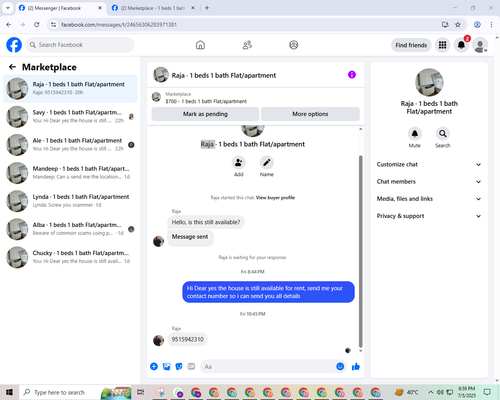This screenshot has width=500, height=400.
Task: Open the Notifications bell
Action: [461, 45]
